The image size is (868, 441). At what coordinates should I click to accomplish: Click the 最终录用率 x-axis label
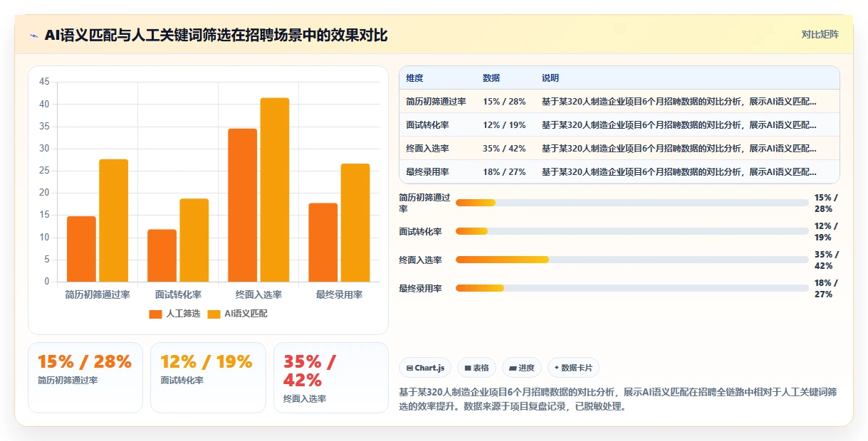(339, 294)
